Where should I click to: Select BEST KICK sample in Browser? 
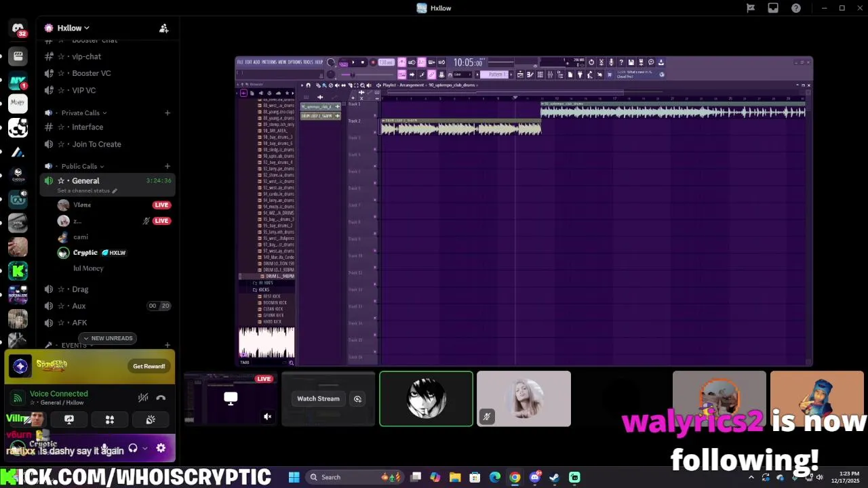click(x=271, y=296)
